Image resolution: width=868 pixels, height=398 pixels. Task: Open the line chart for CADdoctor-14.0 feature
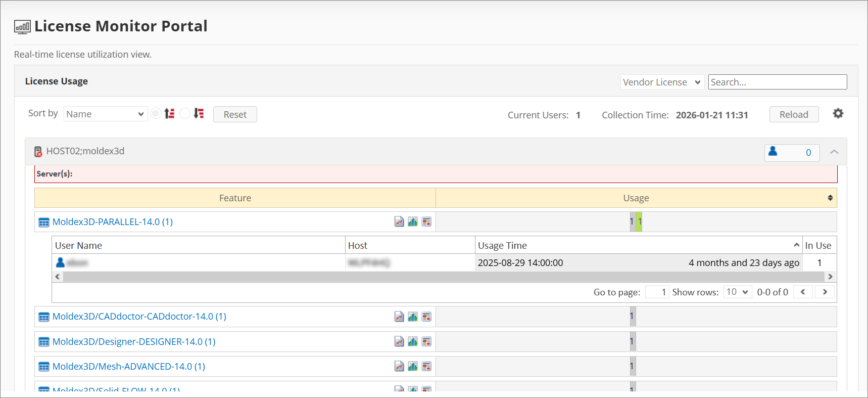(x=399, y=317)
